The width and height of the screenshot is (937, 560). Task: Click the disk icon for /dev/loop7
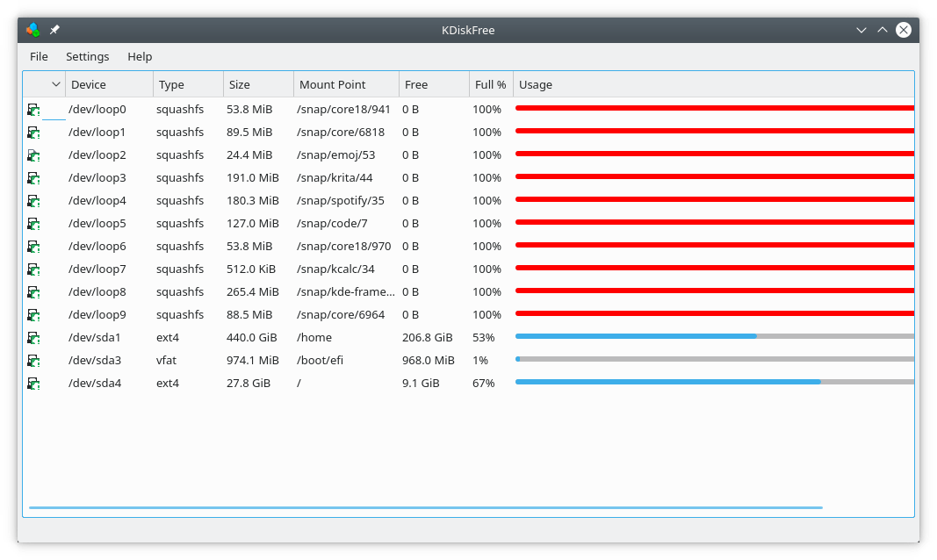[x=33, y=269]
